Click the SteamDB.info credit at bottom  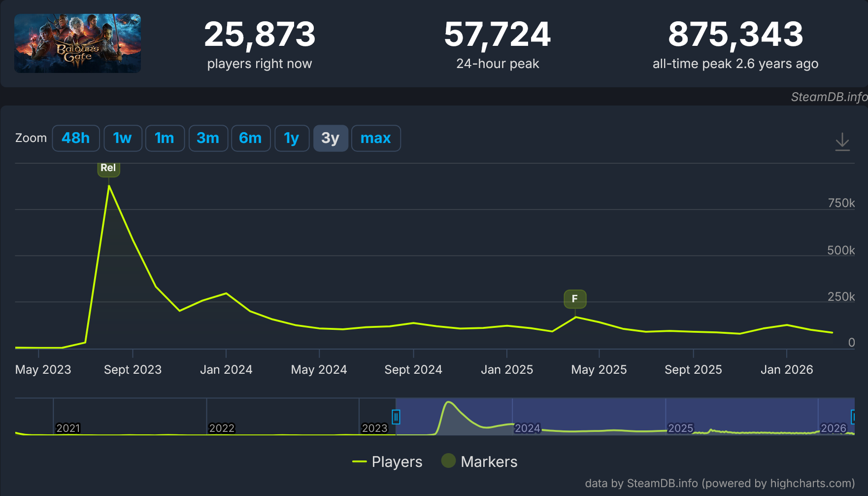point(720,483)
